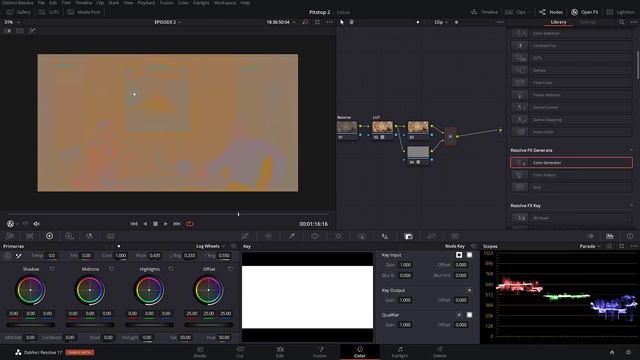Toggle loop playback
This screenshot has width=640, height=360.
click(x=190, y=224)
